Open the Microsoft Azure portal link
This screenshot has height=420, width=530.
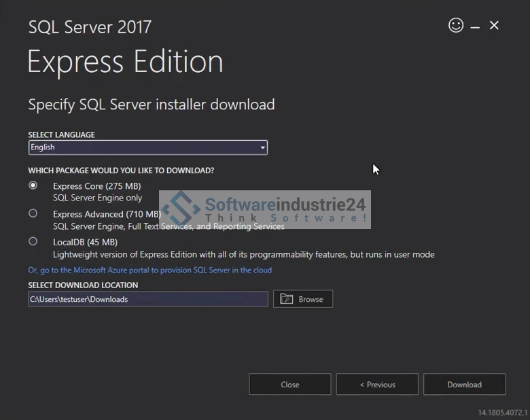coord(149,270)
